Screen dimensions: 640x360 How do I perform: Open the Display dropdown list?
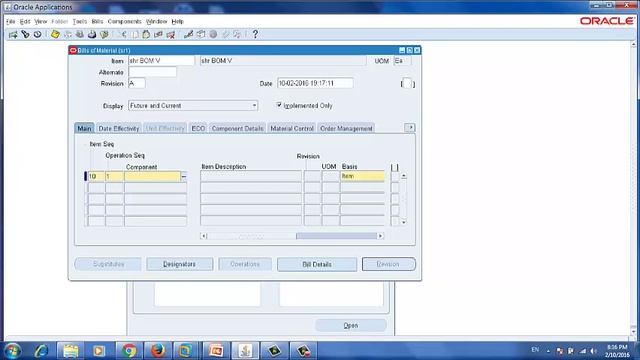(254, 106)
